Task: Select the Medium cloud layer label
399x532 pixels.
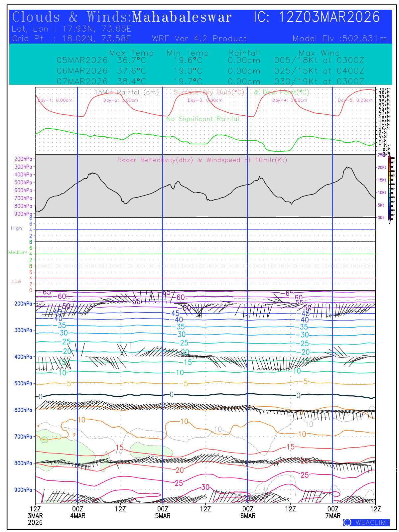Action: click(18, 252)
